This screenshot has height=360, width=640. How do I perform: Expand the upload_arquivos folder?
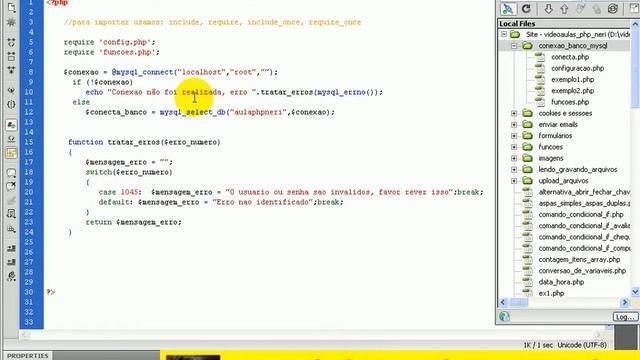[x=514, y=180]
